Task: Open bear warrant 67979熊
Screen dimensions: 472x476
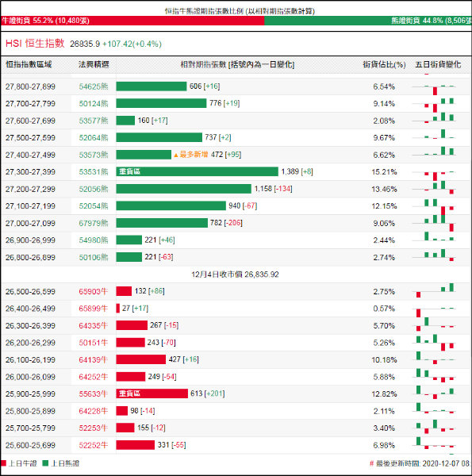Action: tap(94, 223)
